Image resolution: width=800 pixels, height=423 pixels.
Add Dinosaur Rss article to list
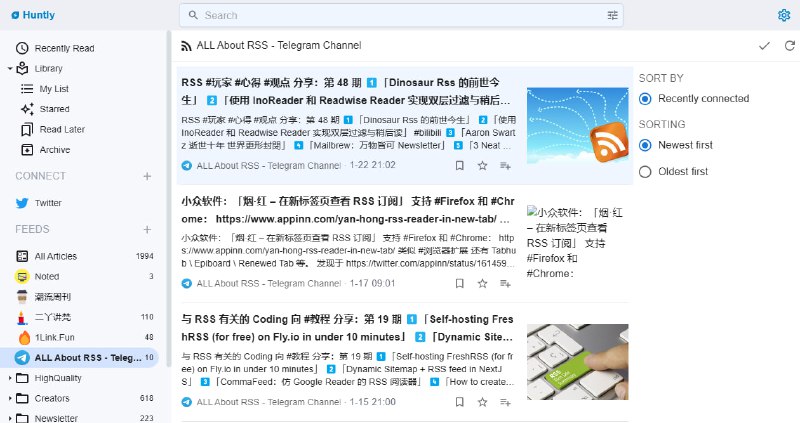click(505, 165)
